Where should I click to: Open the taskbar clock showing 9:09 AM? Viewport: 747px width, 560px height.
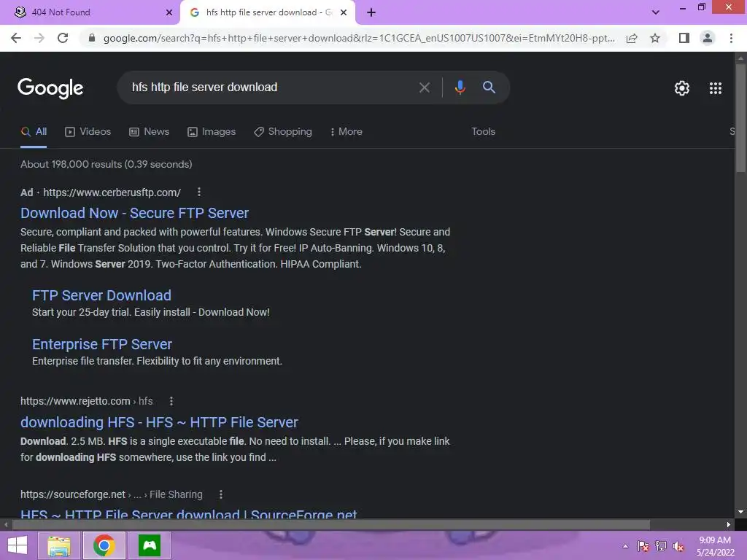pyautogui.click(x=715, y=546)
